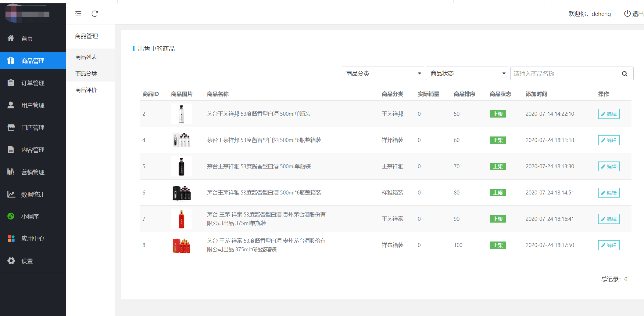Edit product ID 4 with 编辑 button

click(x=609, y=140)
